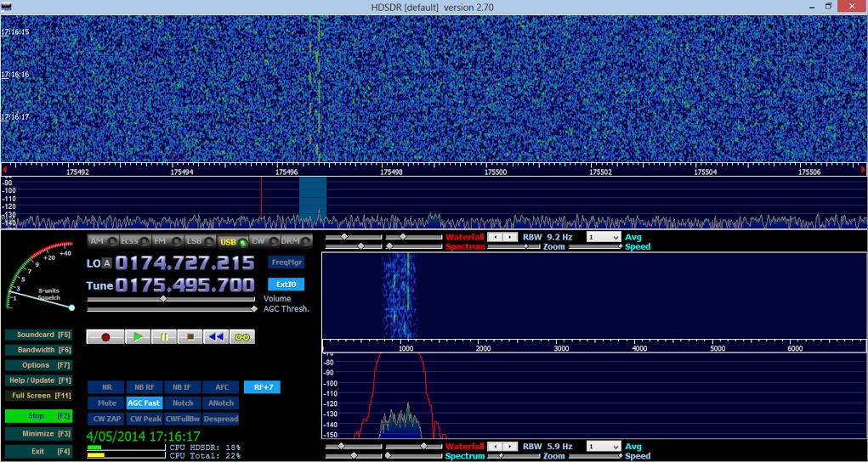The image size is (868, 462).
Task: Enable the NR noise reduction toggle
Action: (107, 387)
